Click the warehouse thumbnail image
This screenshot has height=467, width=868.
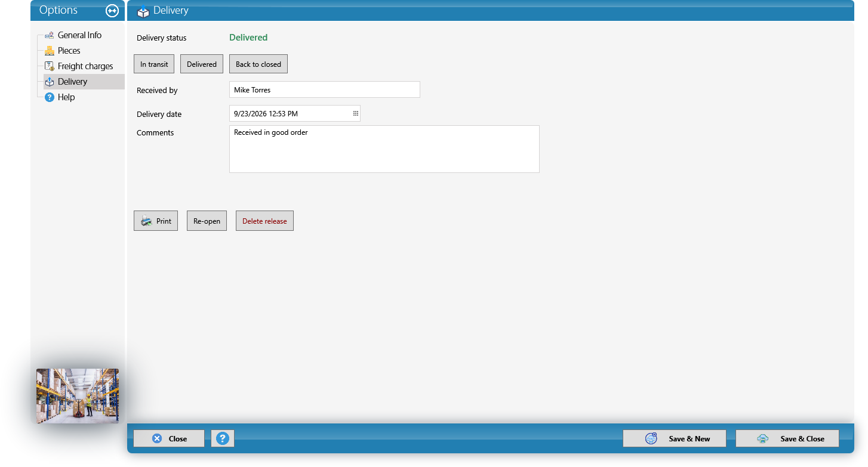pyautogui.click(x=78, y=396)
